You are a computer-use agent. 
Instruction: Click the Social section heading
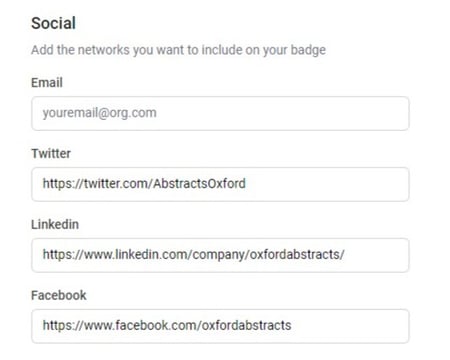click(x=53, y=23)
